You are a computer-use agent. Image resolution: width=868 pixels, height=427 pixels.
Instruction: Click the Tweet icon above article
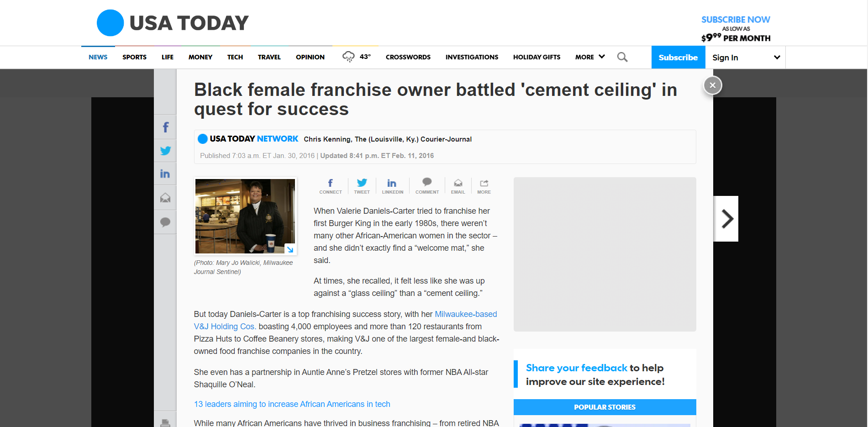(x=362, y=186)
